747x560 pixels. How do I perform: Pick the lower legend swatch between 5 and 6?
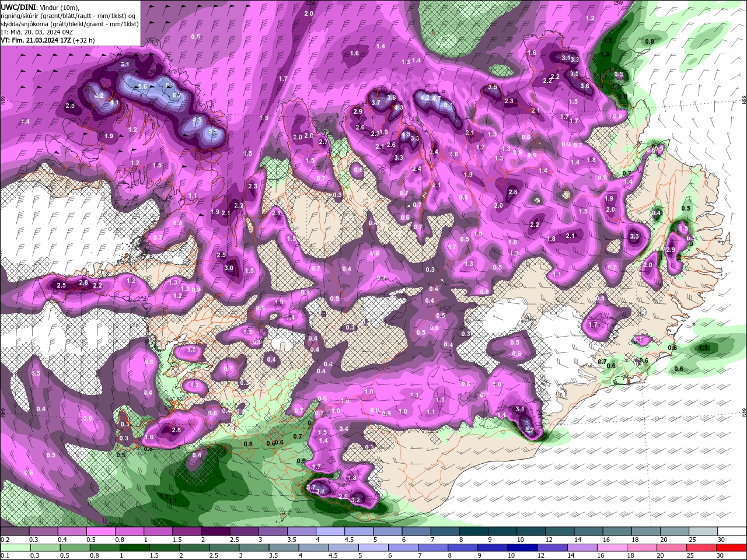point(373,547)
